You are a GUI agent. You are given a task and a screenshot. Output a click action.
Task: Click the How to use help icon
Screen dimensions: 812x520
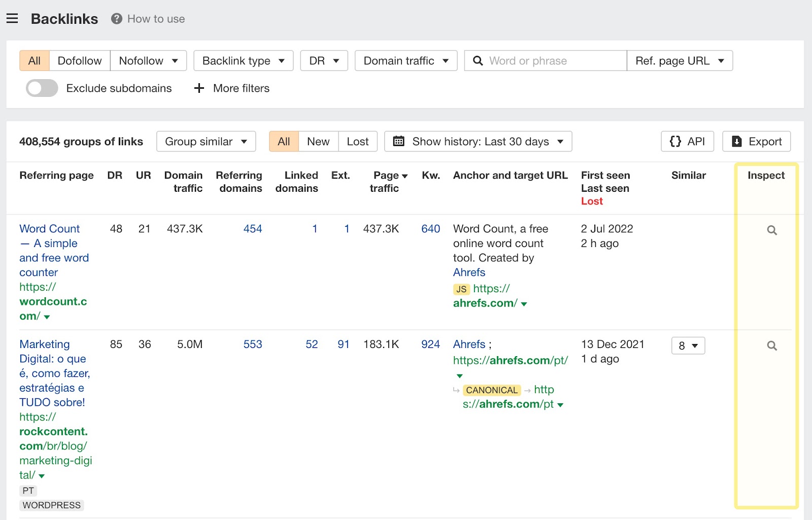point(116,19)
